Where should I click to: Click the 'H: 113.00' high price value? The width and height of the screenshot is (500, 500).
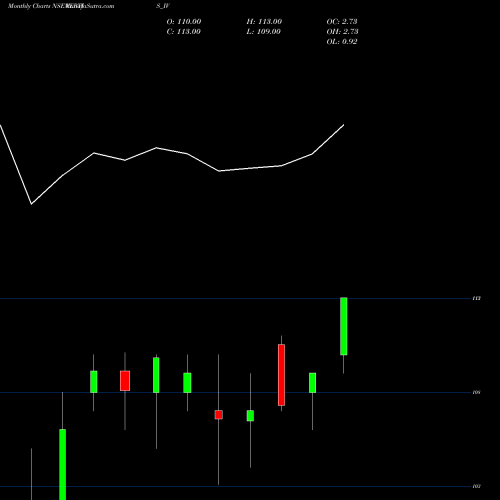coord(264,22)
